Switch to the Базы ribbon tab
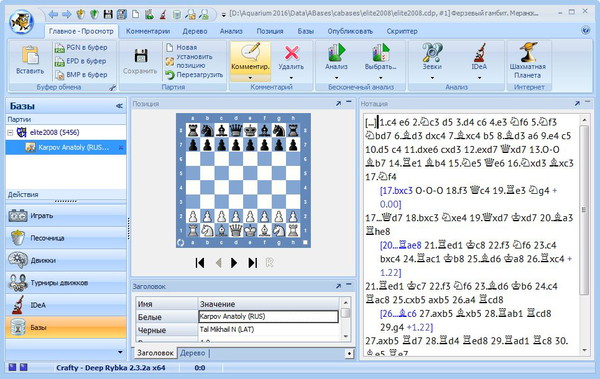Image resolution: width=600 pixels, height=379 pixels. [306, 31]
